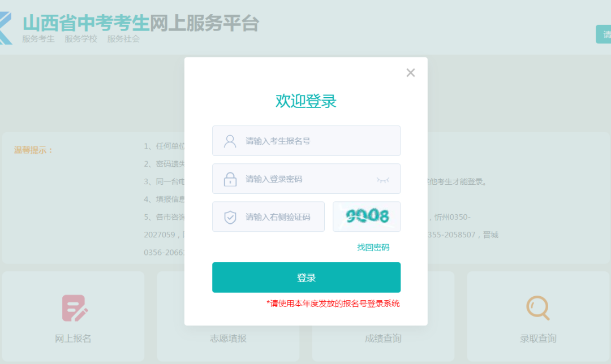611x364 pixels.
Task: Open the 网上报名 card icon
Action: pos(75,308)
